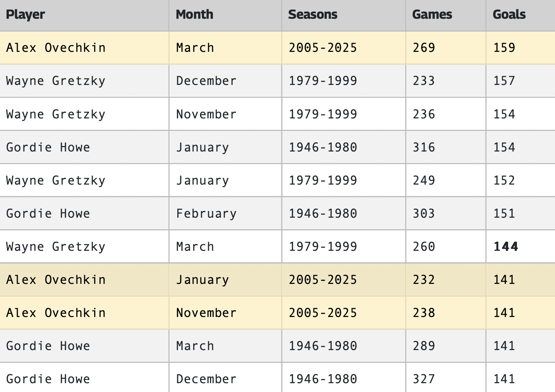Select Alex Ovechkin March row name

[x=56, y=48]
